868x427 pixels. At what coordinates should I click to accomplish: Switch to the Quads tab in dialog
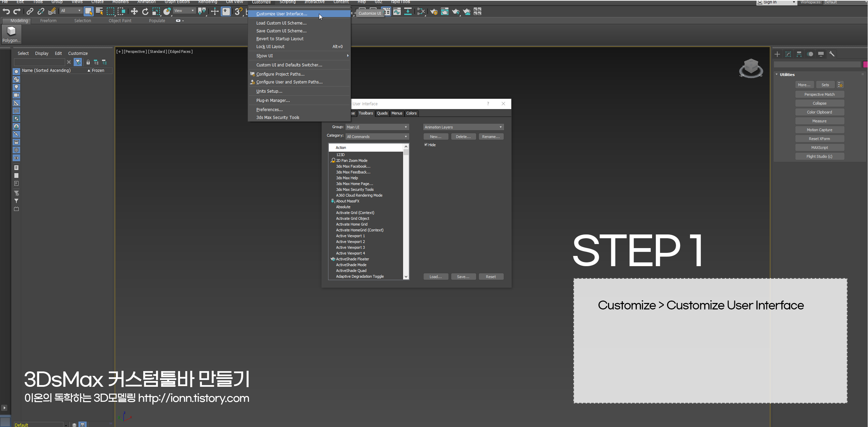(x=382, y=113)
